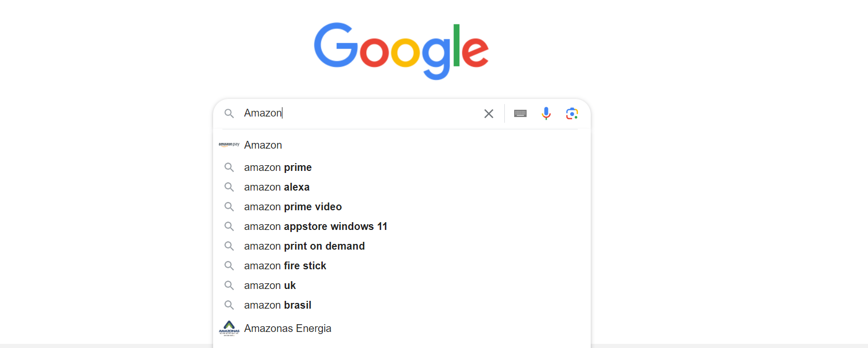Click the Google logo
The height and width of the screenshot is (348, 868).
click(401, 50)
